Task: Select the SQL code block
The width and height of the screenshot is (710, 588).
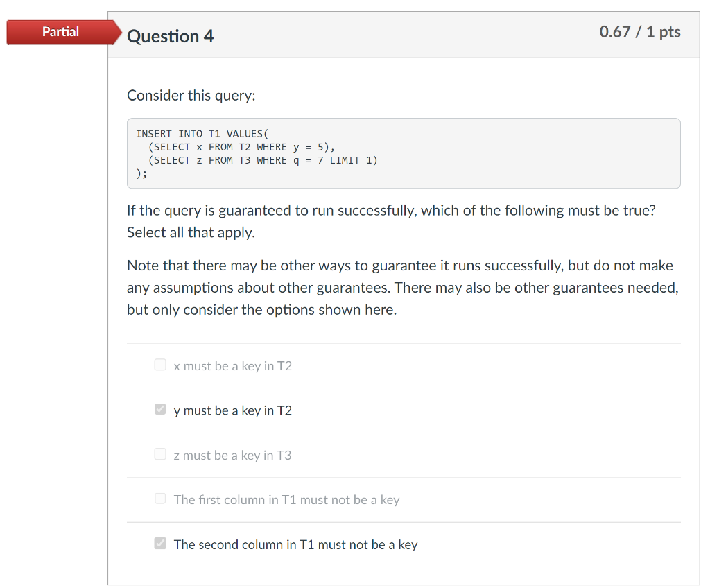Action: coord(404,153)
